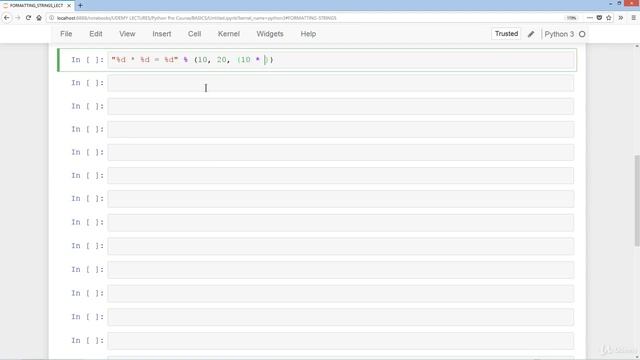Open the browser home page icon
Screen dimensions: 640x360
pyautogui.click(x=39, y=18)
